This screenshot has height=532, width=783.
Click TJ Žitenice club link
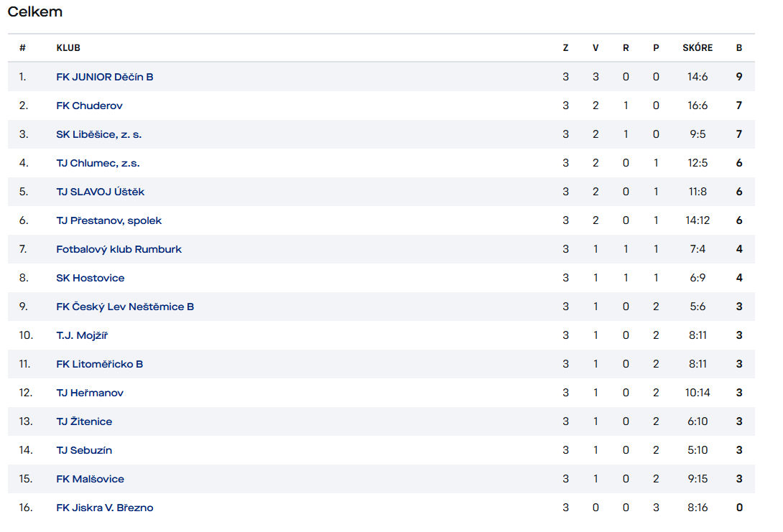tap(84, 421)
